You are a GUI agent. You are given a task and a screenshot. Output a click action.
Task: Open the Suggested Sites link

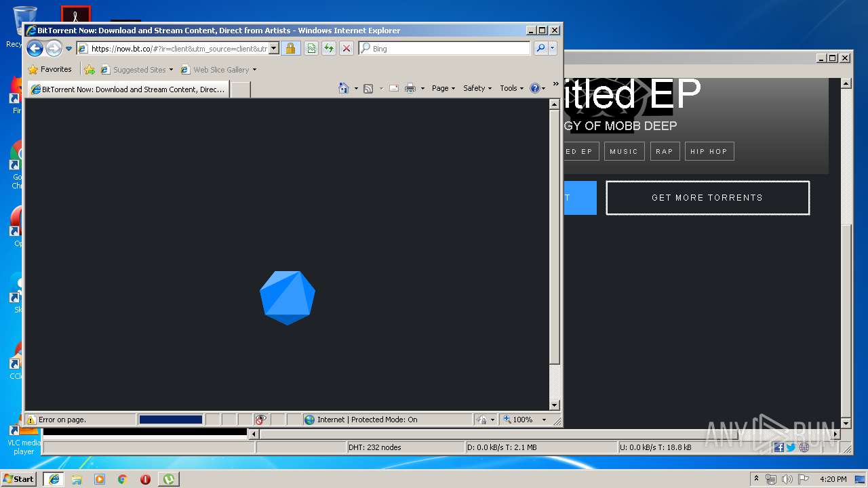pos(136,70)
